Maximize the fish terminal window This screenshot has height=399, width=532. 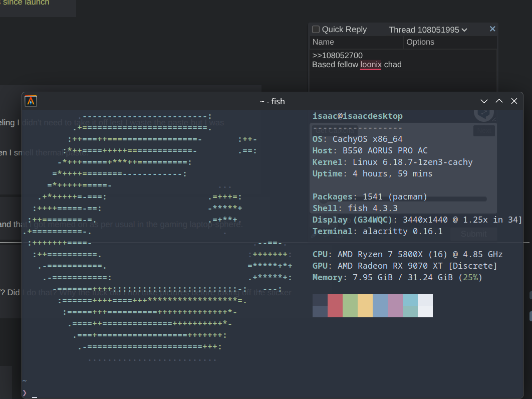pyautogui.click(x=499, y=101)
